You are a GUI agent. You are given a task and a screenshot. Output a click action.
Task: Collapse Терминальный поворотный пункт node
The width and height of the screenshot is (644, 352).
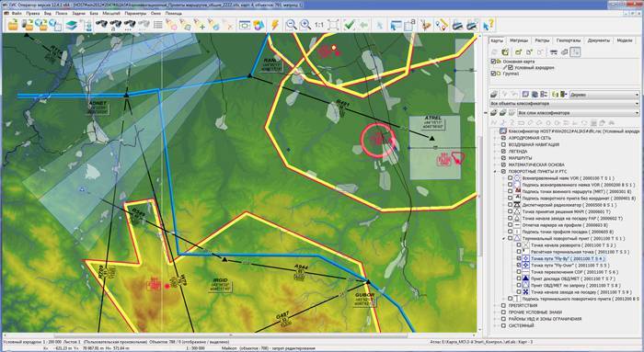[x=503, y=238]
